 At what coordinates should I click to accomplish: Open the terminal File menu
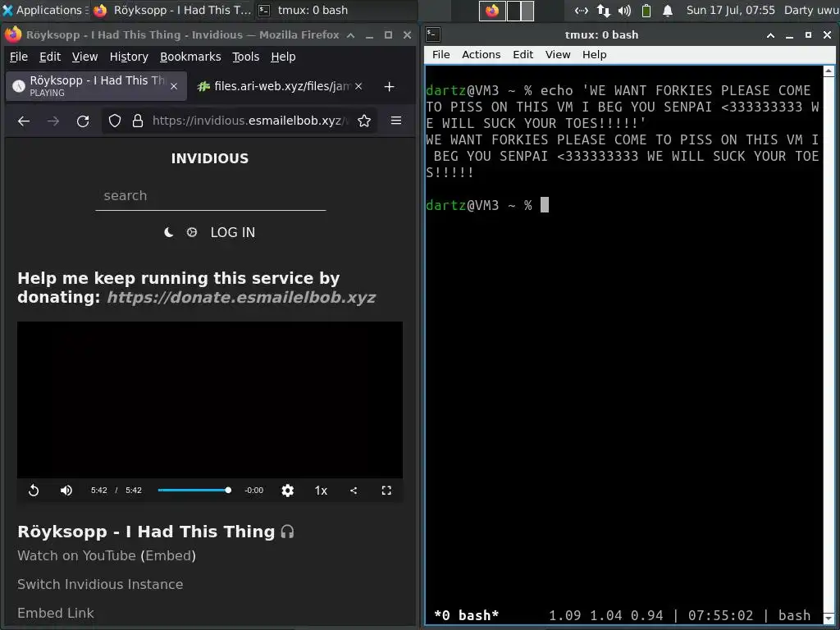tap(441, 55)
